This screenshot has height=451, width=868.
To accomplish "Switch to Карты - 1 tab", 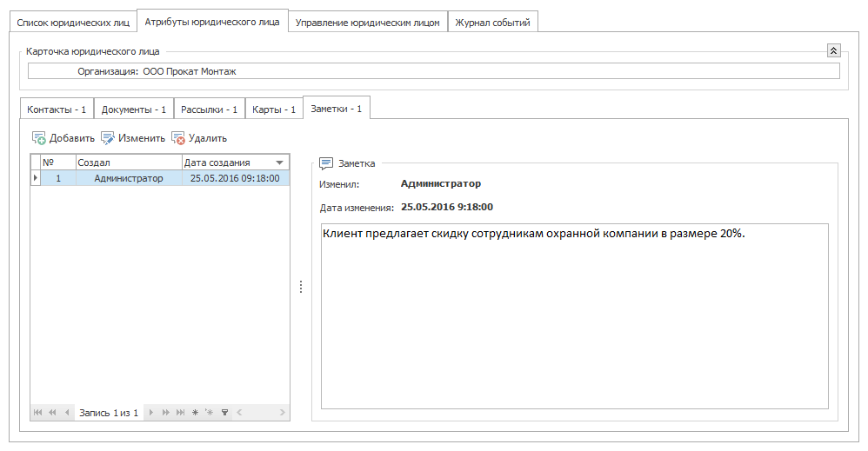I will point(274,109).
